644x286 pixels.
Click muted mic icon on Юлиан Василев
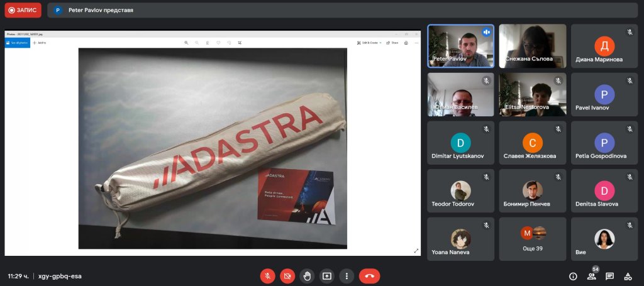(486, 81)
